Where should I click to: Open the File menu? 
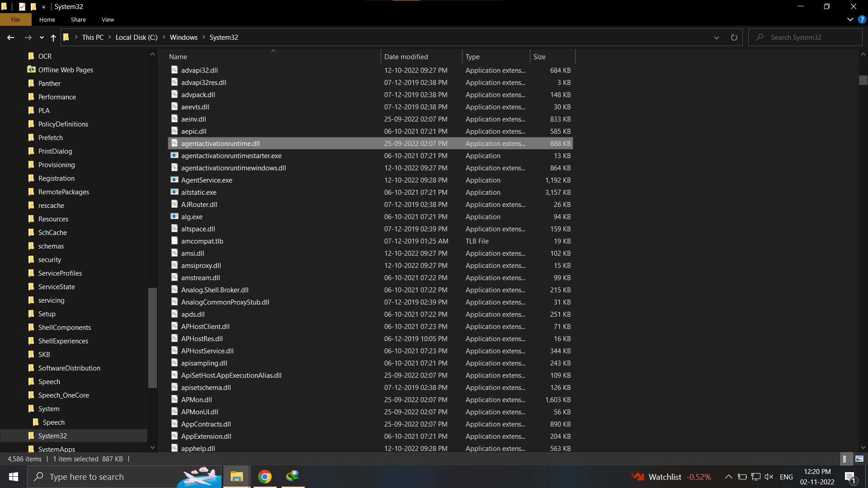[16, 19]
